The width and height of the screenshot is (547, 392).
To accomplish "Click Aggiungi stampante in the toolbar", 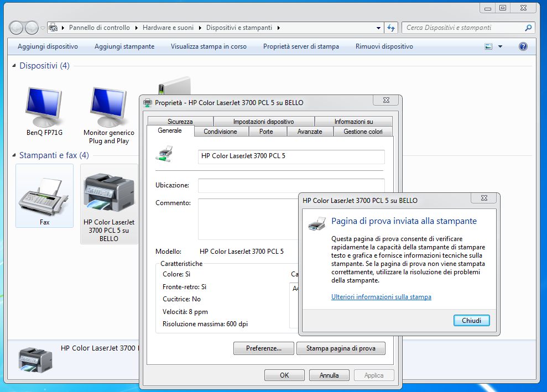I will pyautogui.click(x=124, y=46).
